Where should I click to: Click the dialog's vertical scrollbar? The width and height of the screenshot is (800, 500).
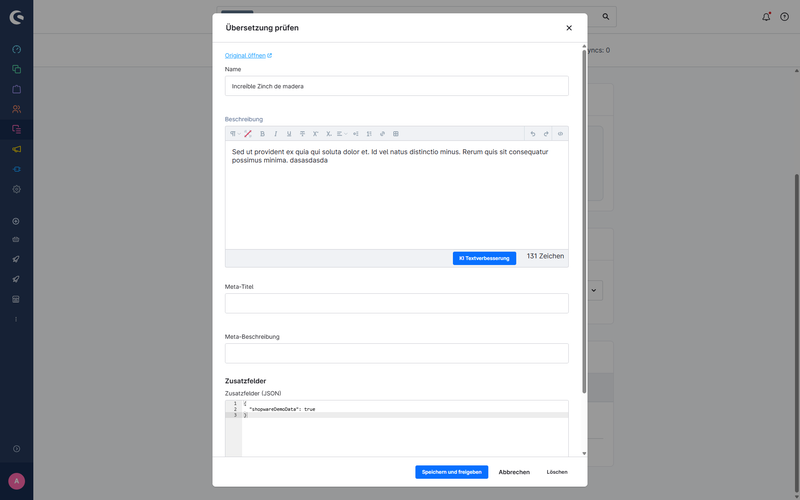(x=584, y=221)
